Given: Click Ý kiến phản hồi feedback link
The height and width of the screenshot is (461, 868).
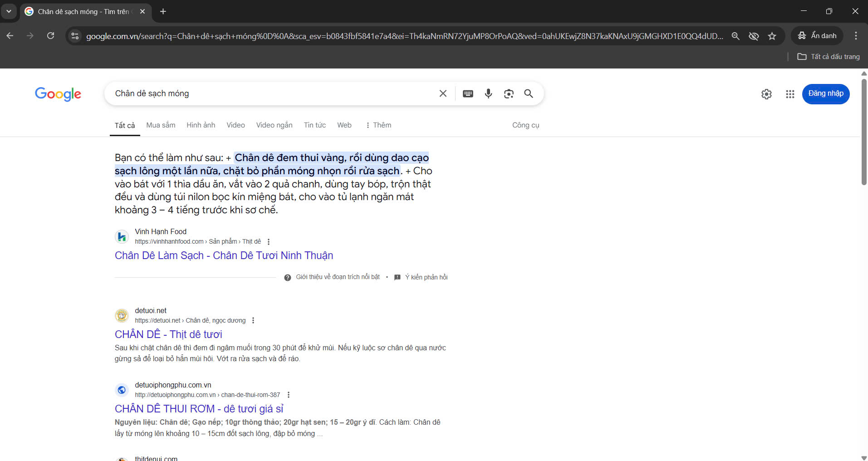Looking at the screenshot, I should [421, 277].
